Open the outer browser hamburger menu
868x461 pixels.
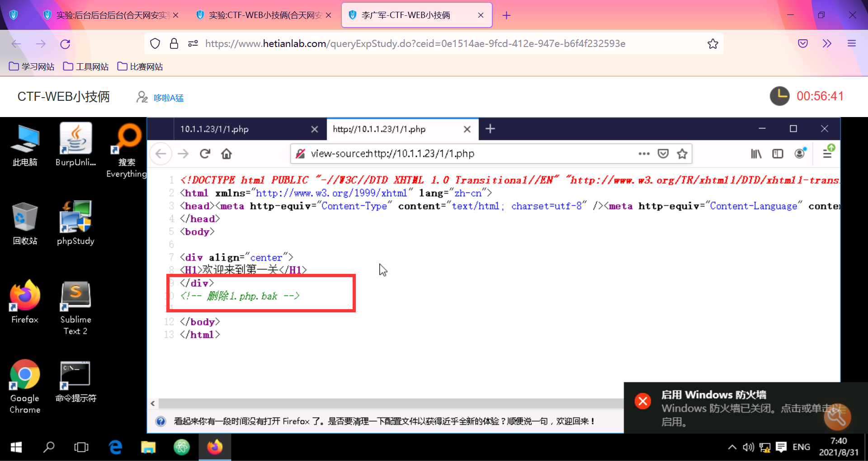pyautogui.click(x=852, y=43)
